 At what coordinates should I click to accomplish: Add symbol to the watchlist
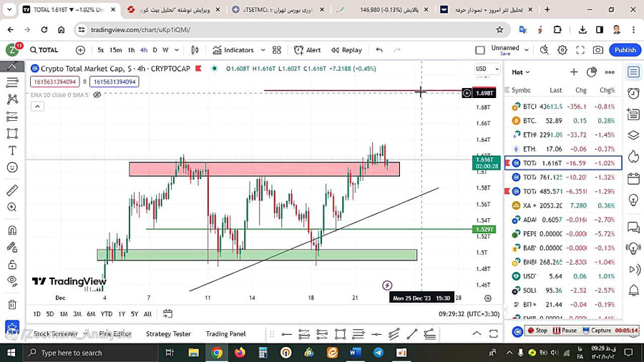click(574, 72)
